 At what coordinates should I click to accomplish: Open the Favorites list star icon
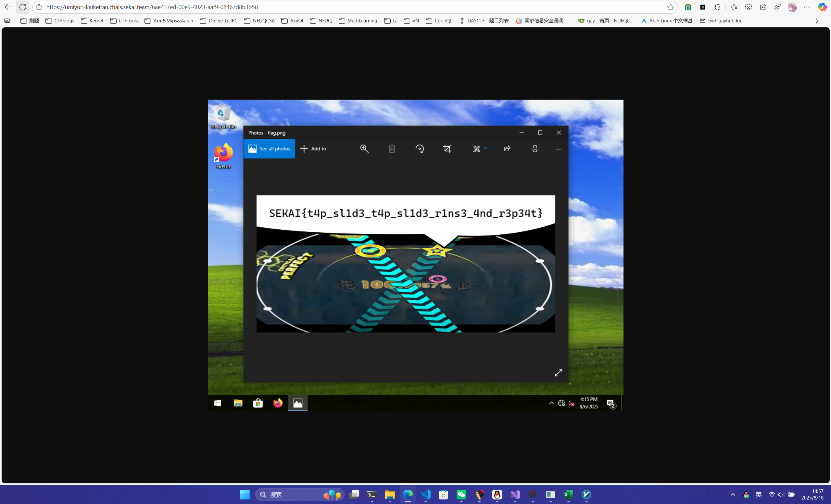tap(734, 7)
